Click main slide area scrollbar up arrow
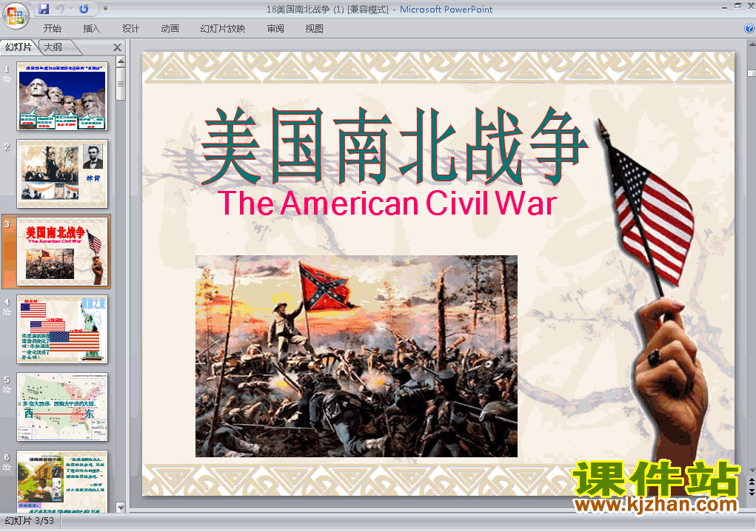Screen dimensions: 756x532 pos(752,45)
